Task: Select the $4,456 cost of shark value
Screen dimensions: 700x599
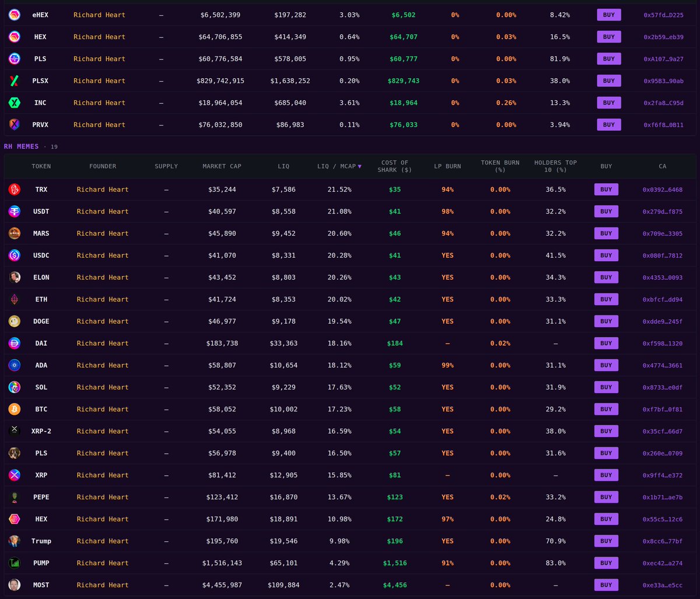Action: click(x=395, y=585)
